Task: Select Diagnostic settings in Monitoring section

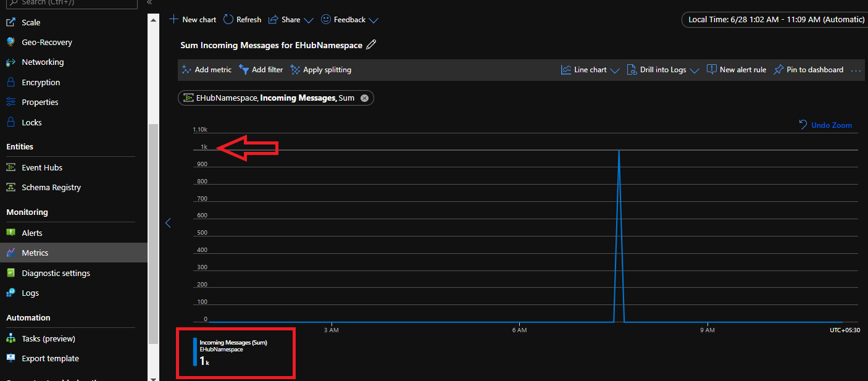Action: (56, 273)
